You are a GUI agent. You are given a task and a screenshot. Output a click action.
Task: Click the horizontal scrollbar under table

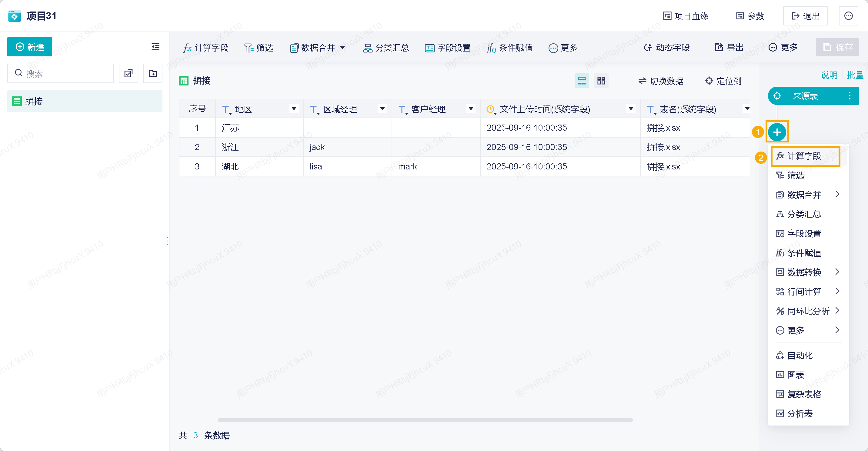[x=425, y=420]
